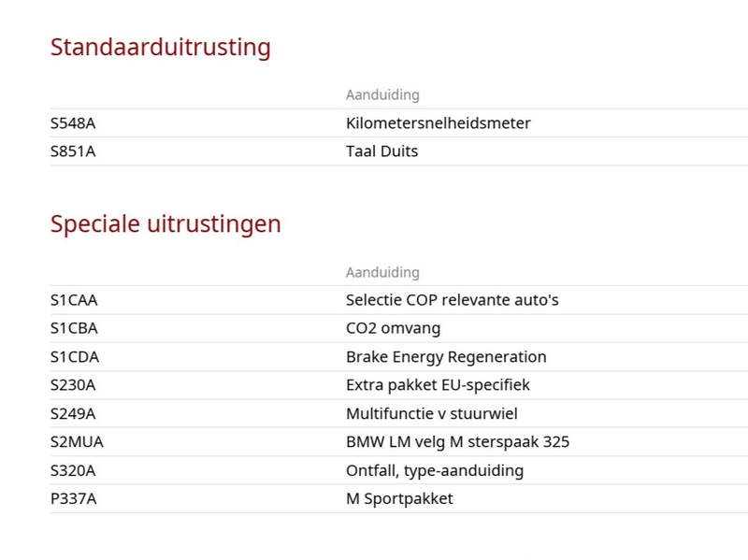The image size is (748, 560).
Task: Select the Taal Duits row text
Action: point(381,151)
